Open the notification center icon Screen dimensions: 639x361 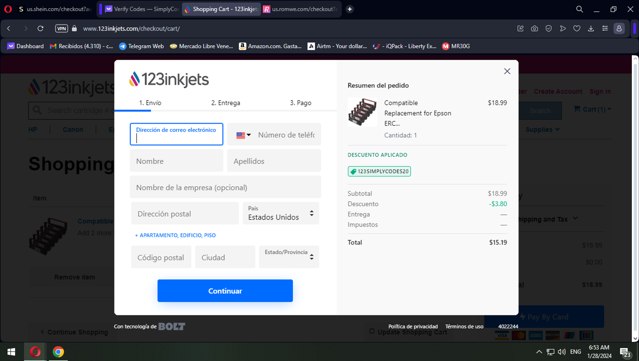tap(625, 352)
